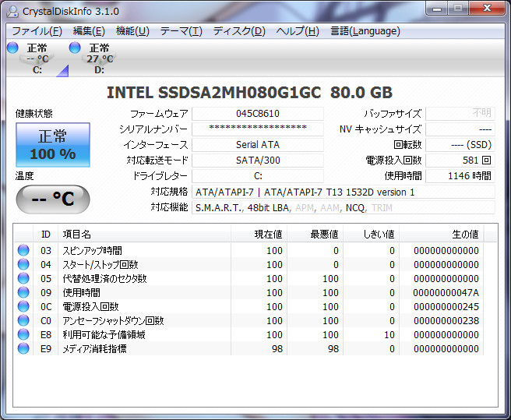511x420 pixels.
Task: Select the D: drive status orb
Action: tap(75, 48)
